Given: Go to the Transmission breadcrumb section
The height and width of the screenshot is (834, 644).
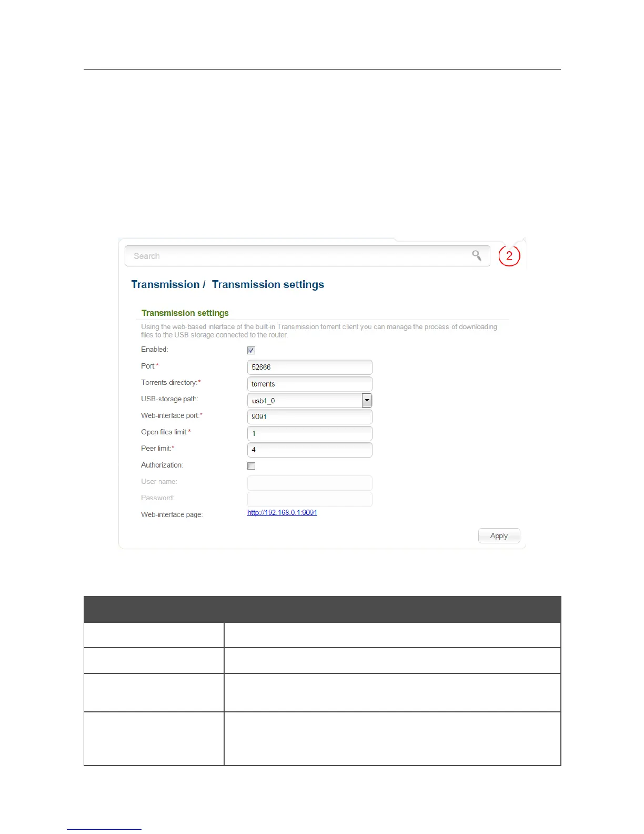Looking at the screenshot, I should (165, 284).
